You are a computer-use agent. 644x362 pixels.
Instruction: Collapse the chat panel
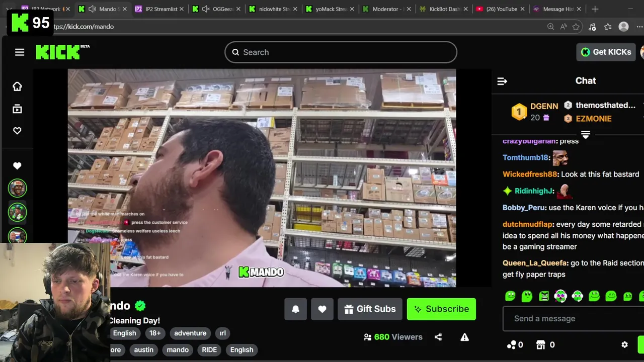coord(502,81)
